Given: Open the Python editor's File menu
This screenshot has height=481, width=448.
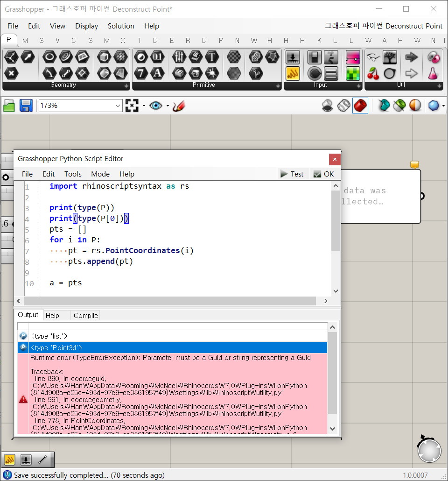Looking at the screenshot, I should coord(27,174).
